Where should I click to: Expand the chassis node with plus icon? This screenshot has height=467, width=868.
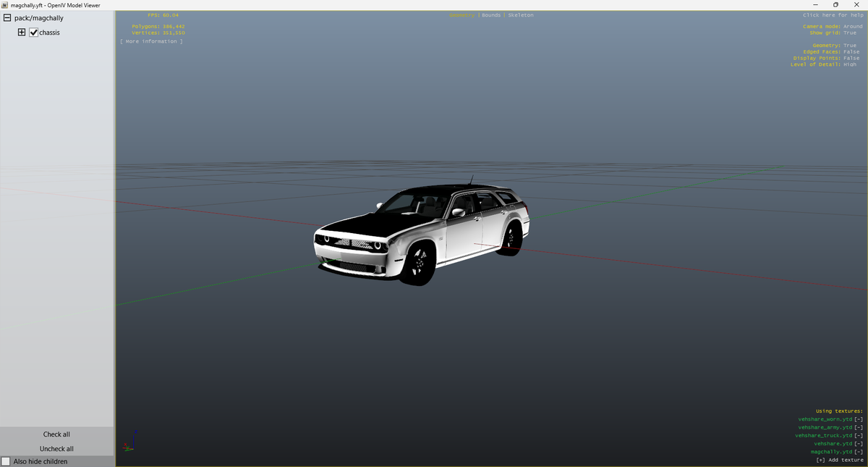pyautogui.click(x=22, y=33)
